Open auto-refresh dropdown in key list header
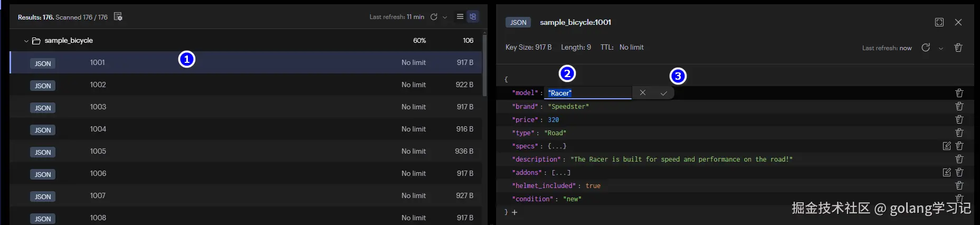This screenshot has height=225, width=980. (445, 17)
